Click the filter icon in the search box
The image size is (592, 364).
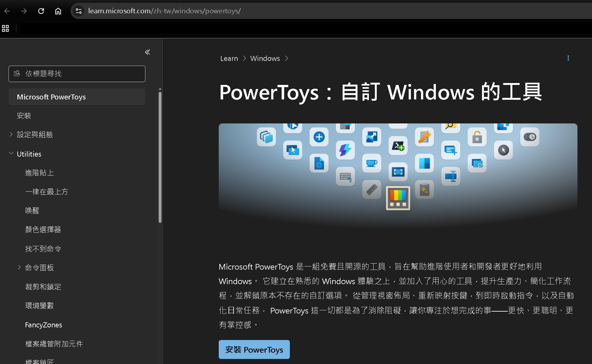pos(17,74)
